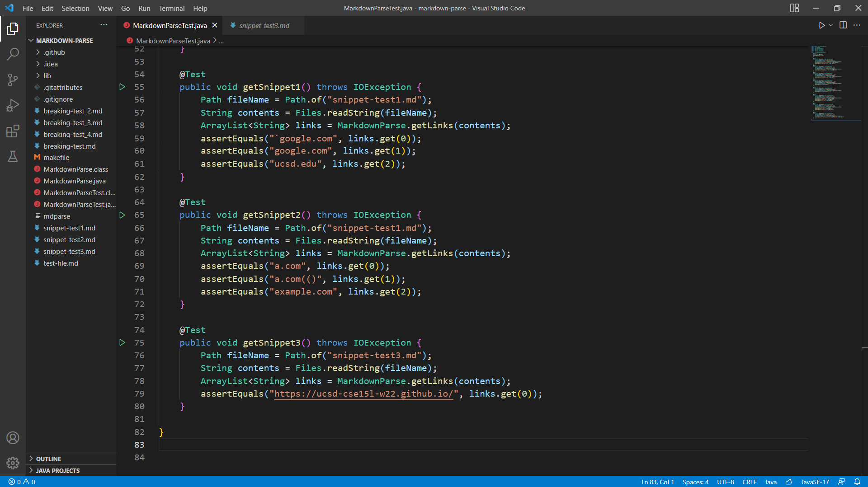
Task: Click the Accounts icon
Action: point(13,438)
